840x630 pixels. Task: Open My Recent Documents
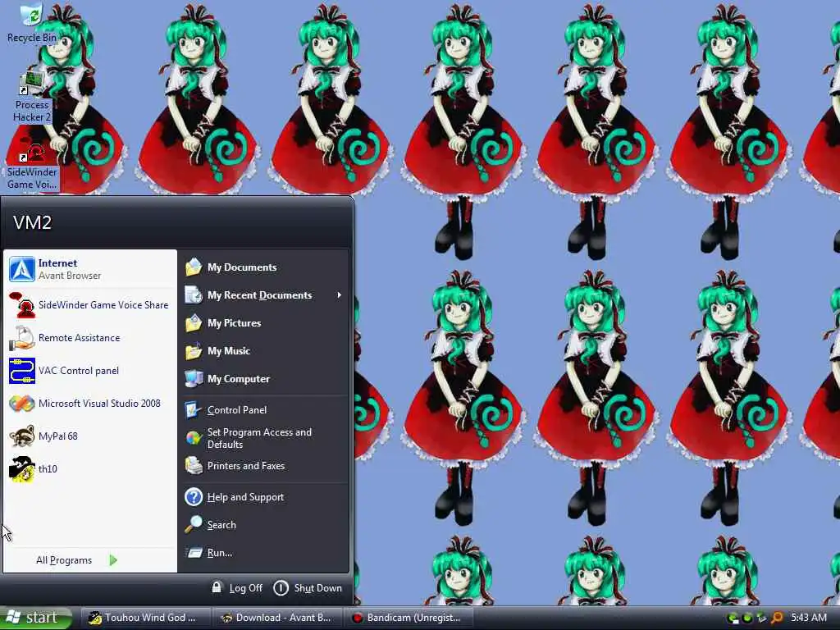pyautogui.click(x=264, y=295)
